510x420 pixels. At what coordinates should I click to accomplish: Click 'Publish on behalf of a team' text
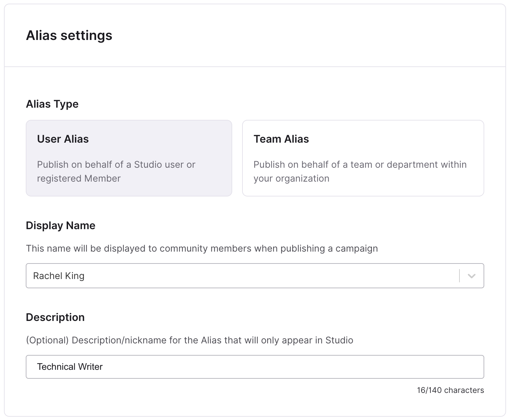click(x=360, y=164)
